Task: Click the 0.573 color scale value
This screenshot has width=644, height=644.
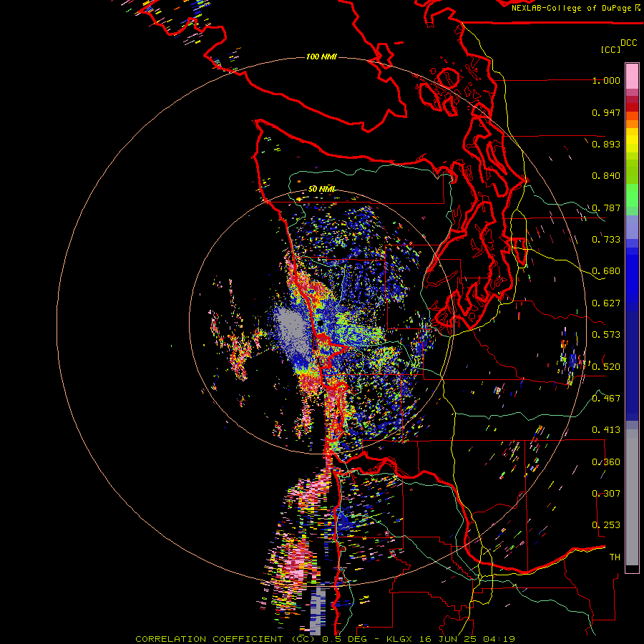Action: [606, 335]
